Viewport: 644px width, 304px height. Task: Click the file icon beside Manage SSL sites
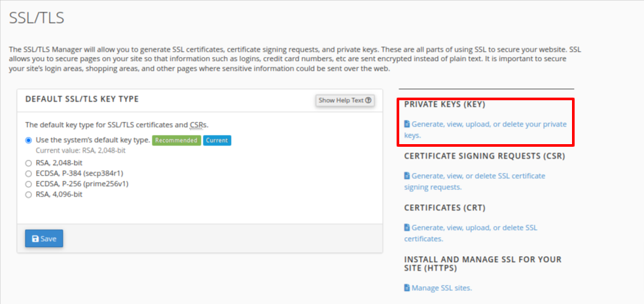coord(407,288)
